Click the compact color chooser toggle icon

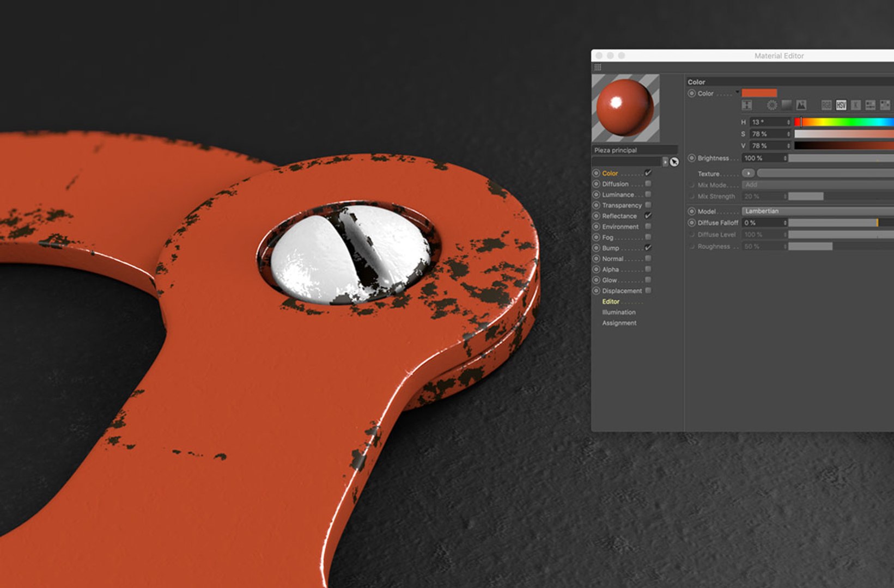point(747,105)
